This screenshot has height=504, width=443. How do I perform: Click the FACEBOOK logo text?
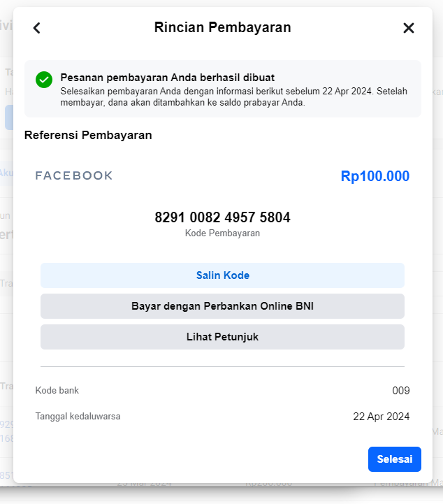click(x=74, y=175)
